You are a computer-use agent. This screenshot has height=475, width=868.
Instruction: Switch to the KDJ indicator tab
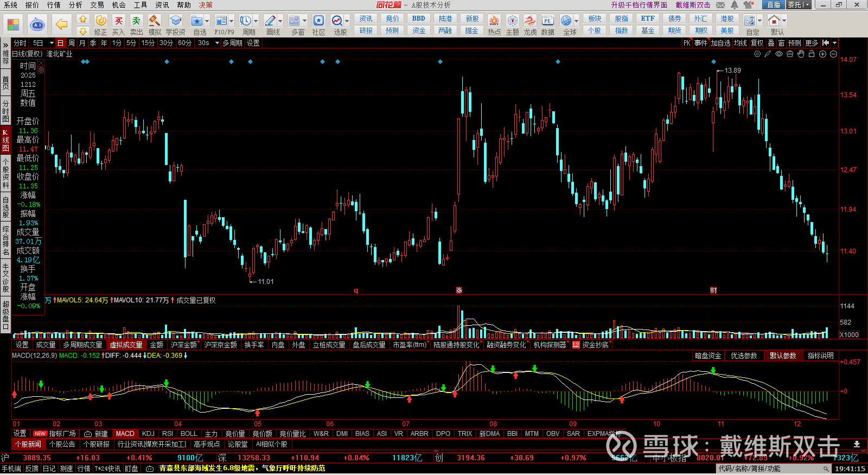148,434
